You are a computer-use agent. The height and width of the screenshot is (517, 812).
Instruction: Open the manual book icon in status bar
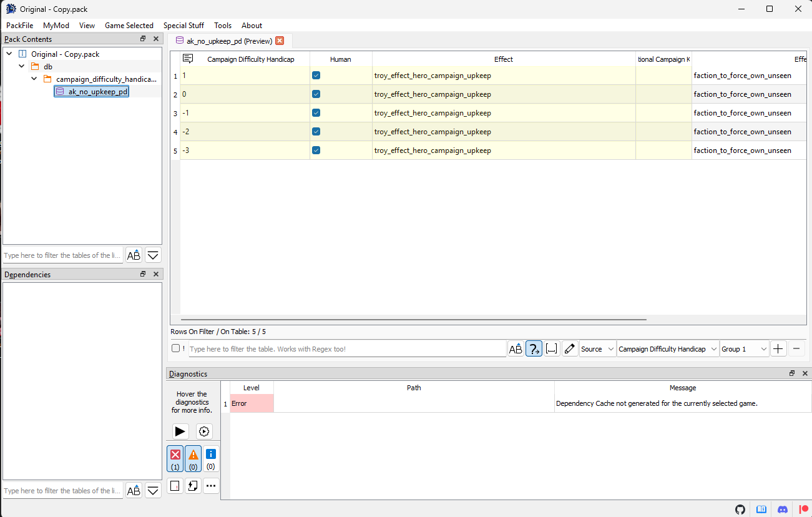click(761, 509)
